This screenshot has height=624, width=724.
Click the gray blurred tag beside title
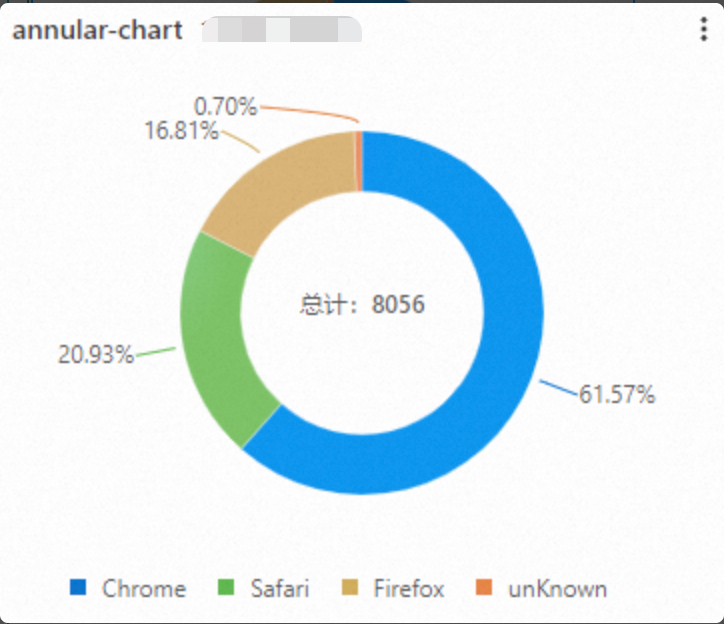pos(282,29)
